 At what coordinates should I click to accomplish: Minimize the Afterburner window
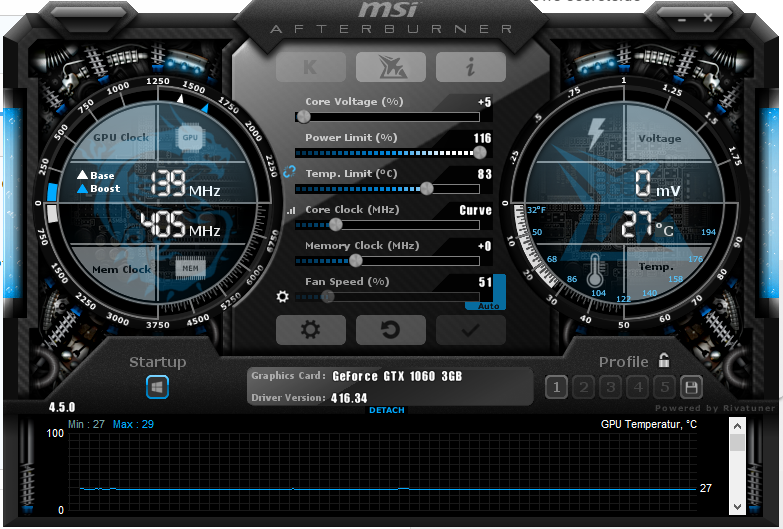click(682, 19)
